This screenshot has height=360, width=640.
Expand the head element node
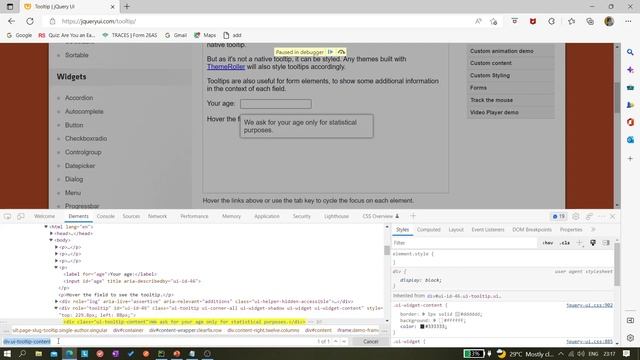coord(51,233)
